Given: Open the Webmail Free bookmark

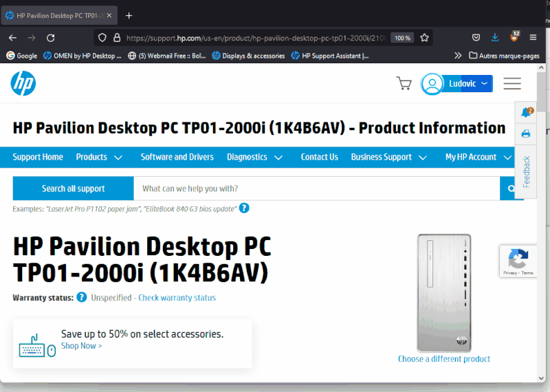Looking at the screenshot, I should pyautogui.click(x=167, y=56).
